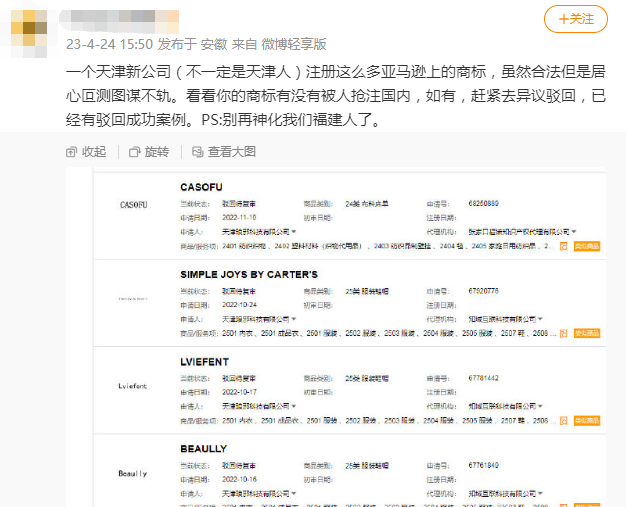
Task: Open the blurred username link
Action: 119,21
